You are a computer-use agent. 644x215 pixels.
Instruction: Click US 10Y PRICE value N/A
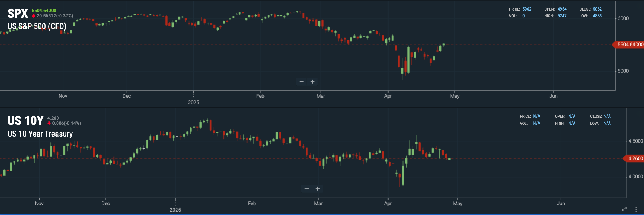(537, 116)
